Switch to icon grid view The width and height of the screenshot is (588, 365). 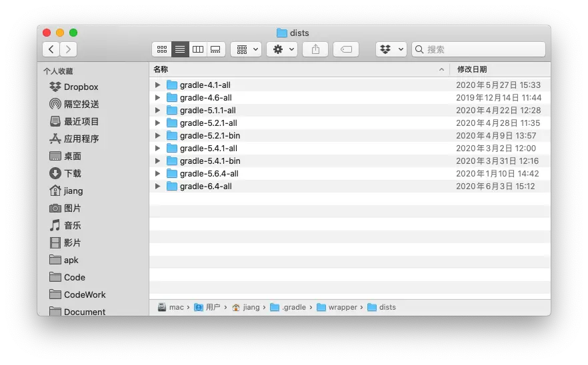tap(162, 49)
